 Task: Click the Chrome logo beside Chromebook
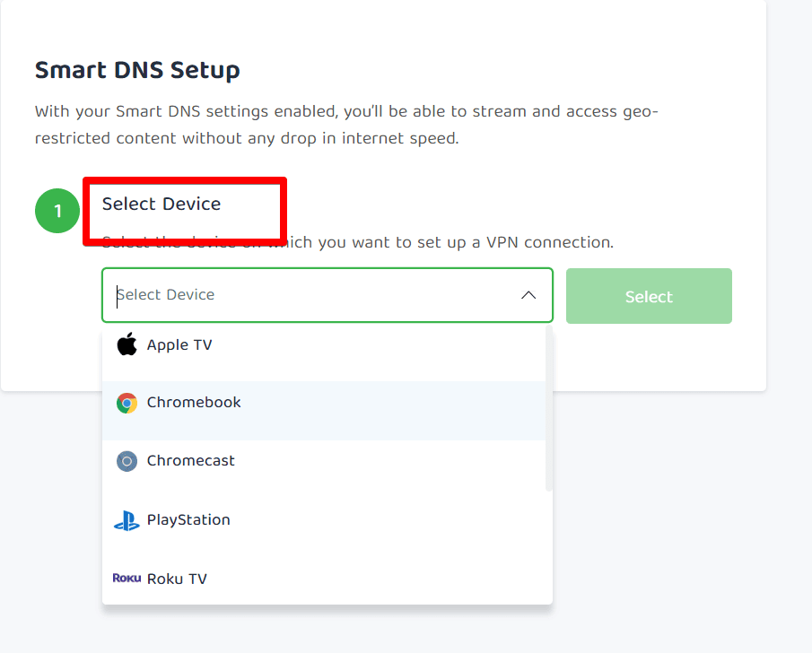127,403
